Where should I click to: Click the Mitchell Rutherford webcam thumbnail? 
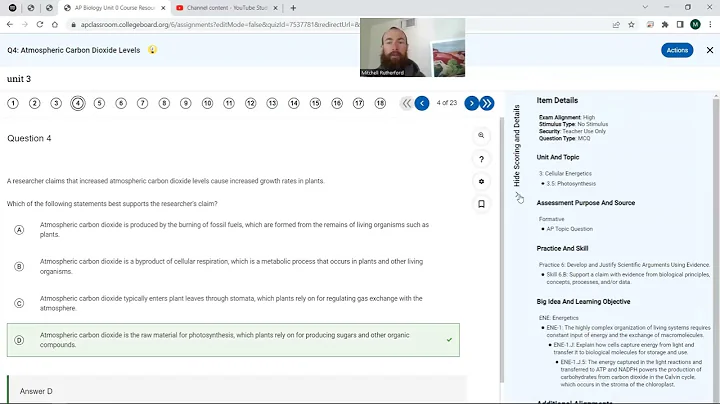(x=412, y=47)
